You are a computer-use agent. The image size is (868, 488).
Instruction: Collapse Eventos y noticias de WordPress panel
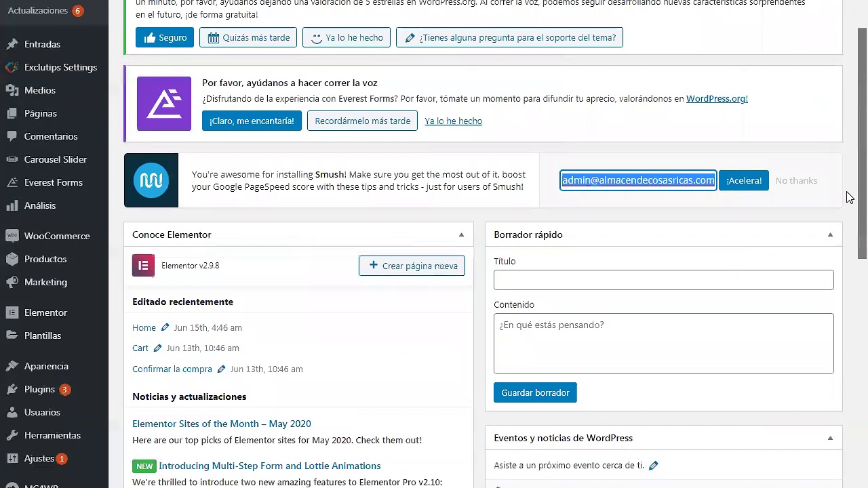point(830,438)
